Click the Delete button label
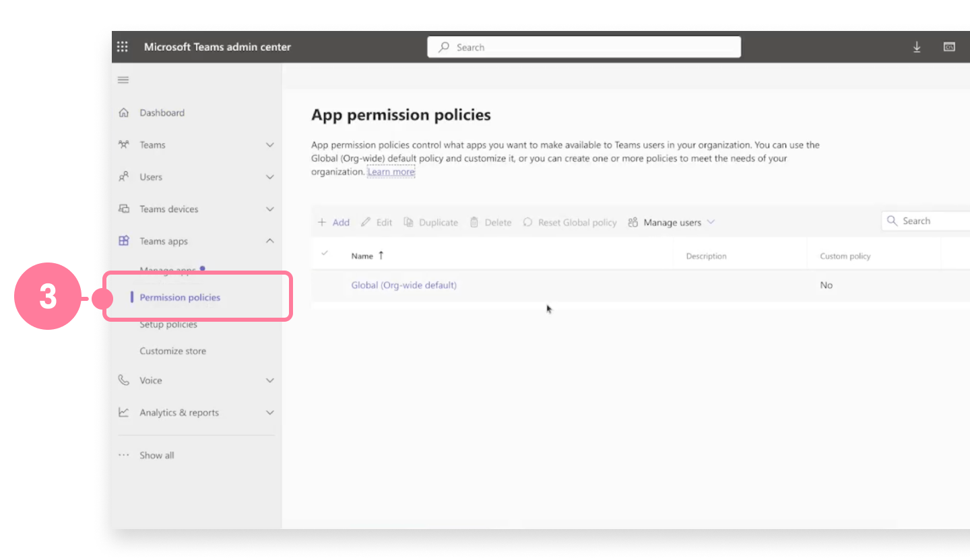The height and width of the screenshot is (560, 970). (498, 222)
